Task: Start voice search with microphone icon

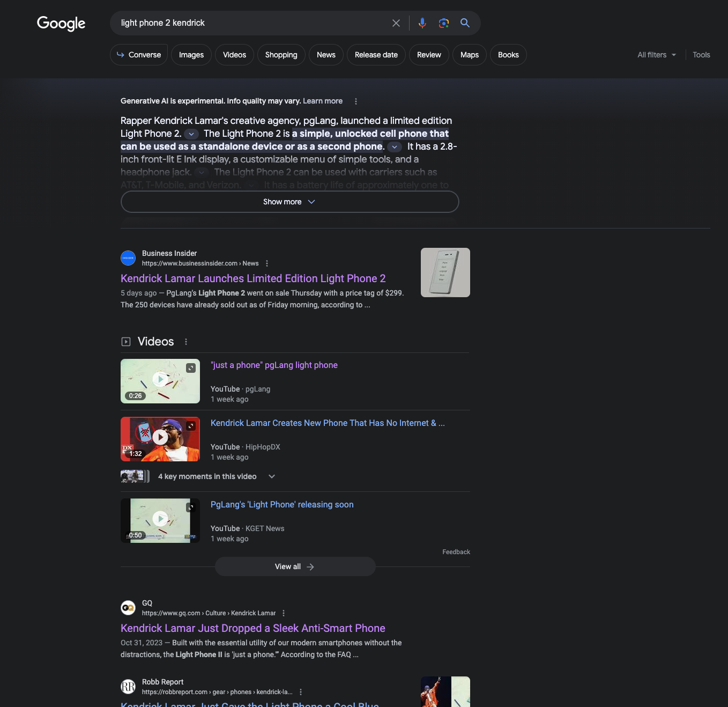Action: point(422,23)
